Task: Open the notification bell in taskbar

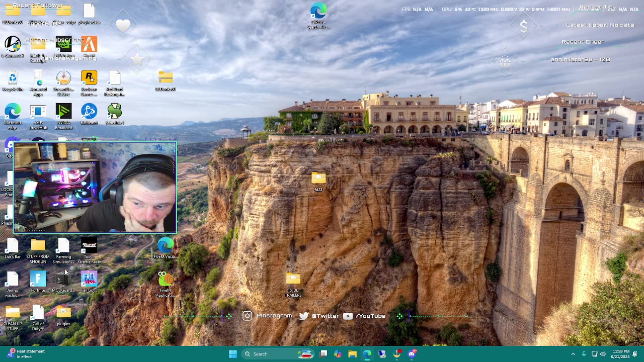Action: tap(635, 354)
